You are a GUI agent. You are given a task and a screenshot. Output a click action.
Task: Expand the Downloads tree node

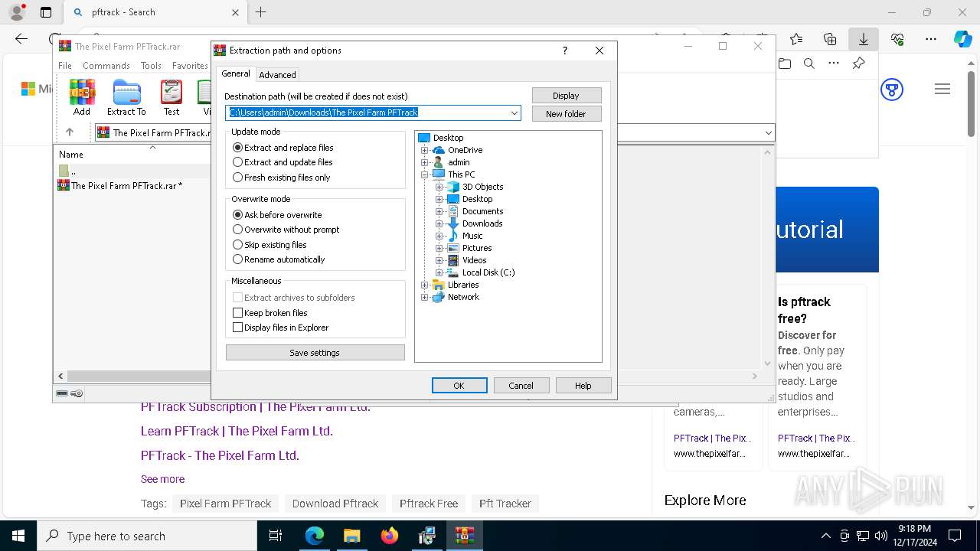439,223
